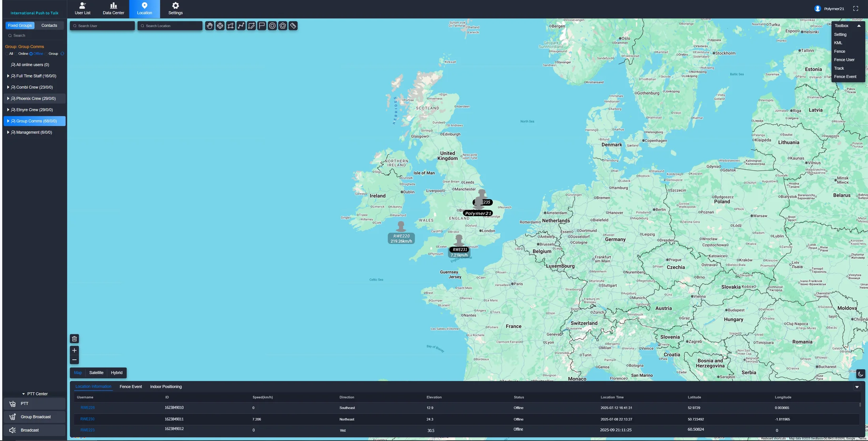Viewport: 868px width, 441px height.
Task: Switch to the Contacts tab
Action: [49, 25]
